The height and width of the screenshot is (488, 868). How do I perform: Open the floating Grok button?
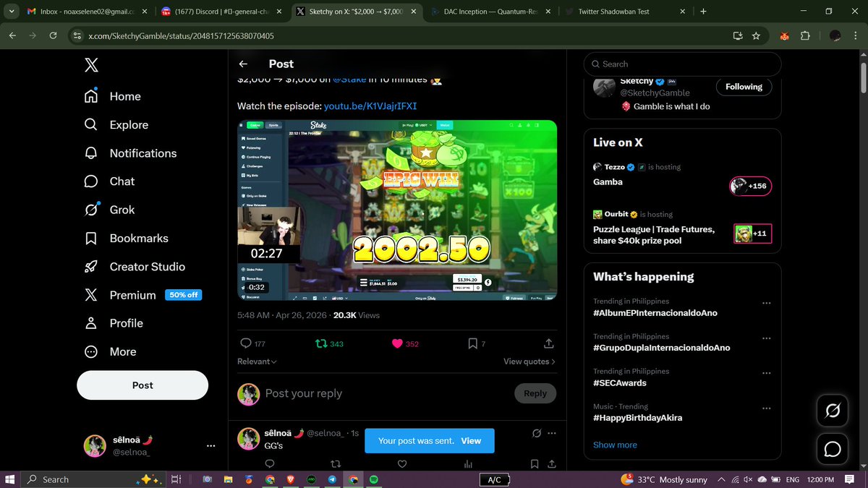pos(832,411)
